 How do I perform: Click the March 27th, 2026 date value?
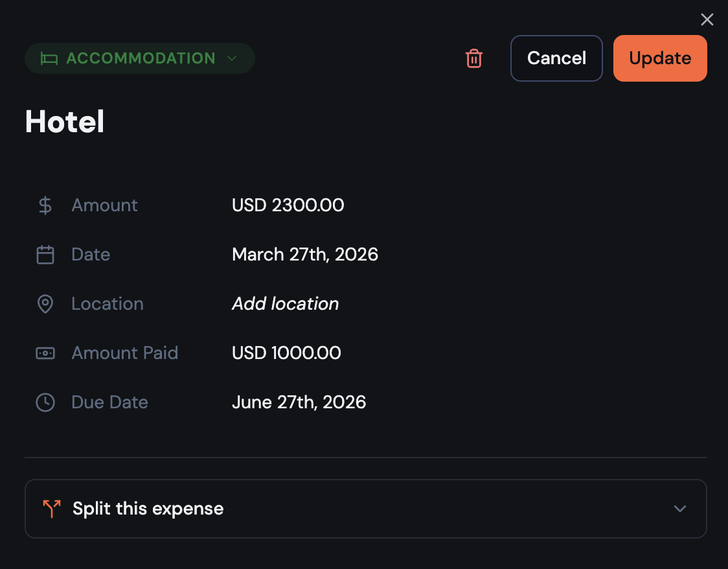[304, 254]
